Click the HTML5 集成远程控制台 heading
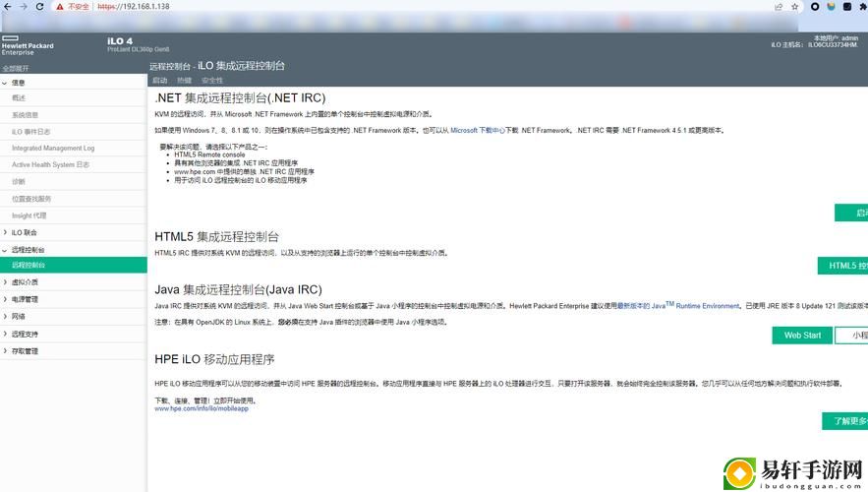The image size is (868, 492). 216,236
